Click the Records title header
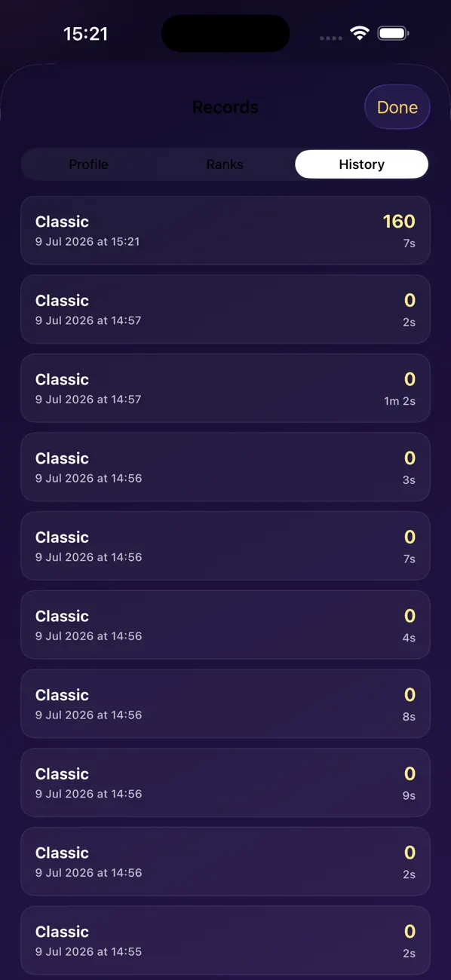451x980 pixels. click(x=226, y=107)
